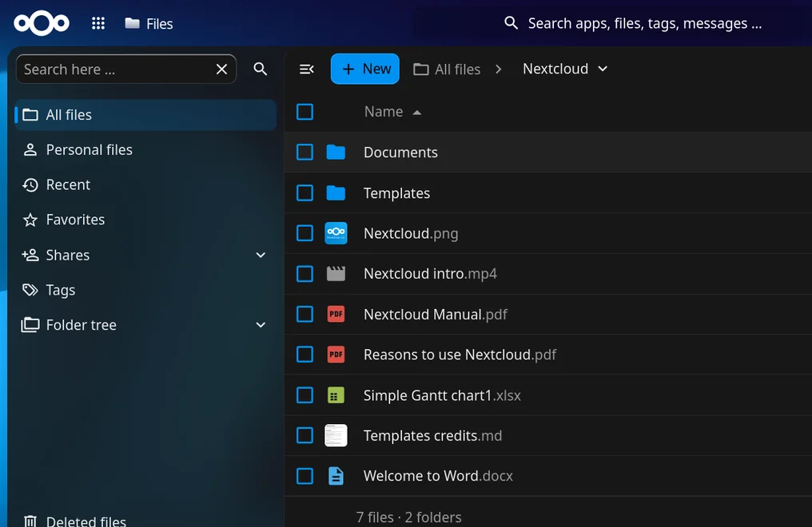Screen dimensions: 812x527
Task: Check the Nextcloud.png checkbox
Action: [x=305, y=233]
